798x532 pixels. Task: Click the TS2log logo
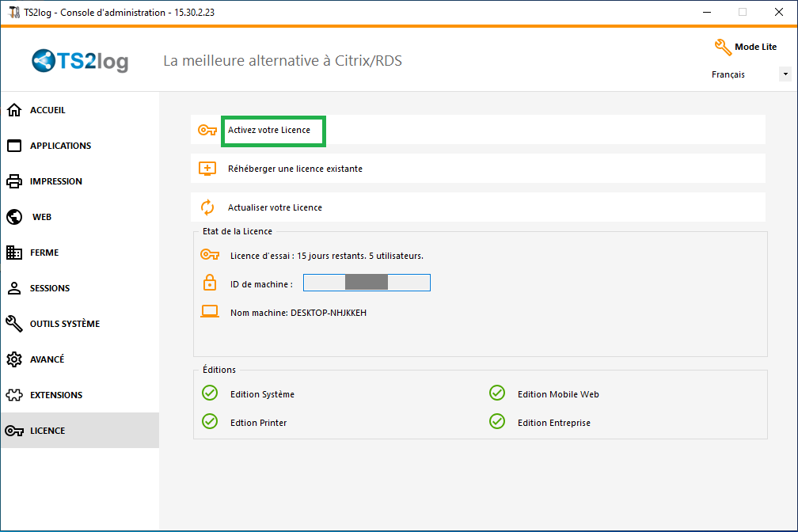(x=80, y=61)
